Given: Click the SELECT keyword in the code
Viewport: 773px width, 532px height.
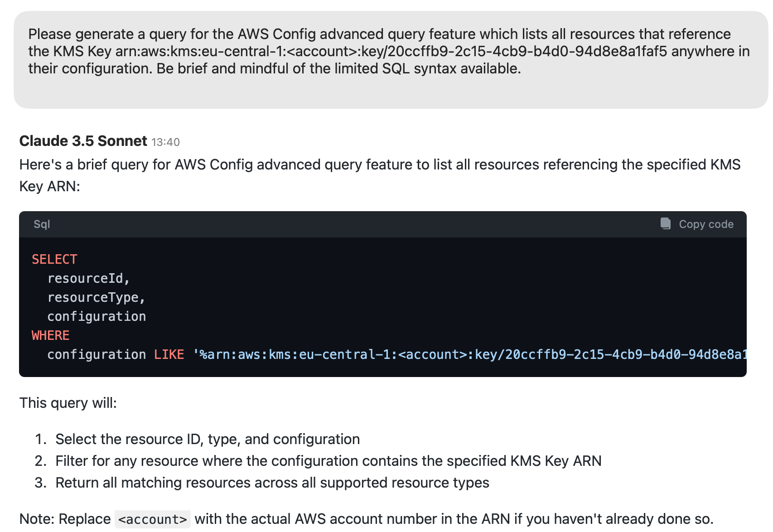Looking at the screenshot, I should [54, 259].
